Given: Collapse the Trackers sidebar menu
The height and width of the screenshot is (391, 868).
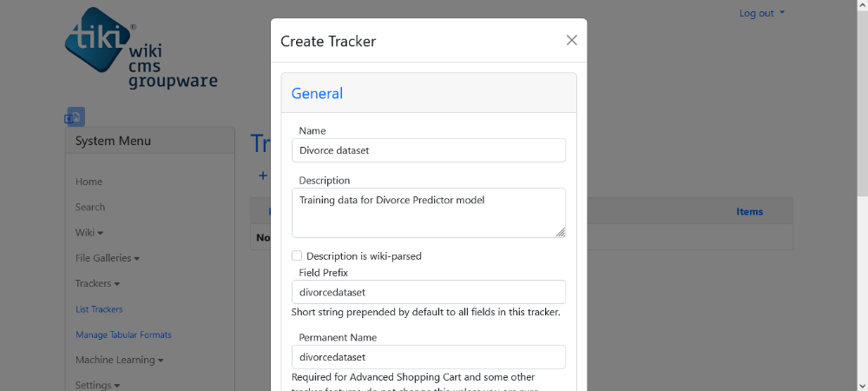Looking at the screenshot, I should (x=97, y=283).
